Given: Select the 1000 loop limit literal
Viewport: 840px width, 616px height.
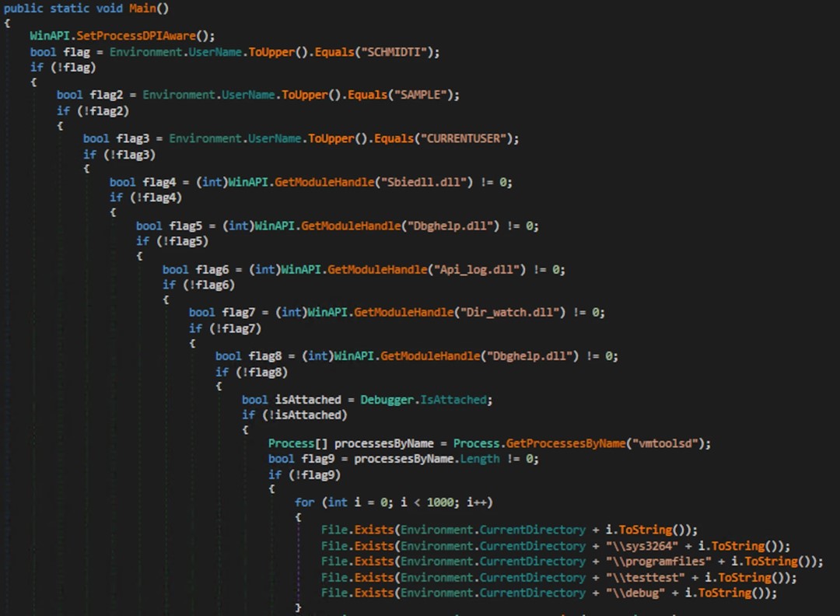Looking at the screenshot, I should [x=439, y=502].
